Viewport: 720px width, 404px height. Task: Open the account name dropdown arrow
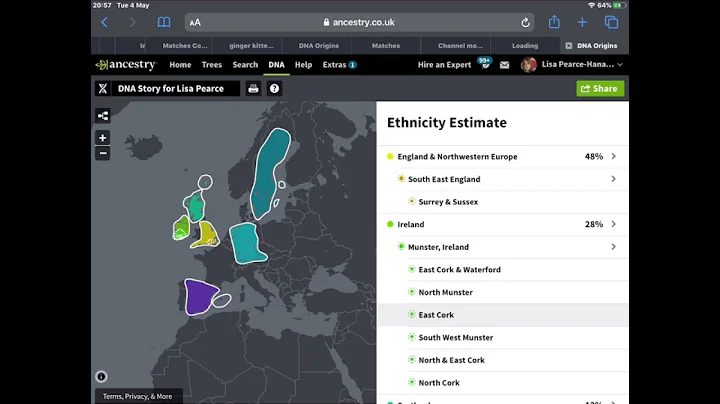[x=620, y=65]
